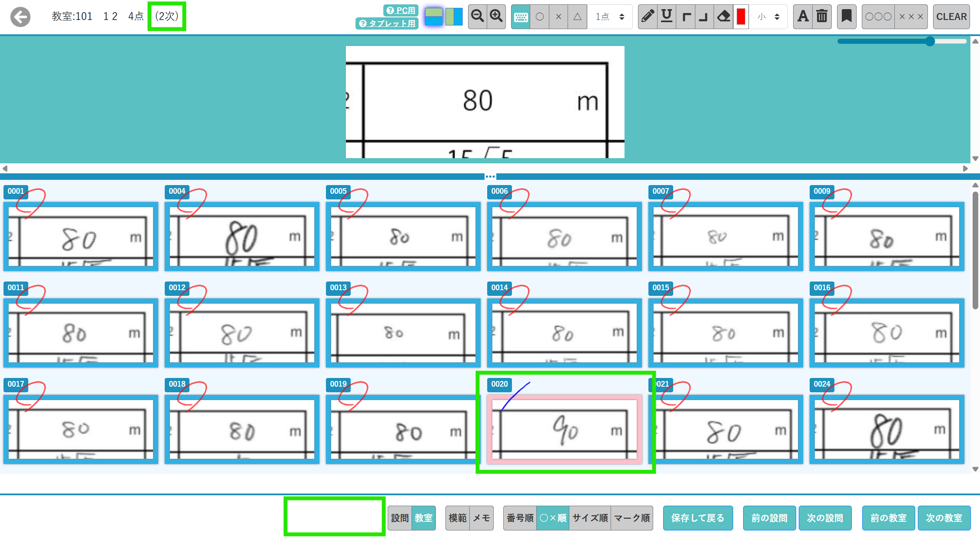Image resolution: width=980 pixels, height=540 pixels.
Task: Open the 小 pen size dropdown
Action: click(x=769, y=17)
